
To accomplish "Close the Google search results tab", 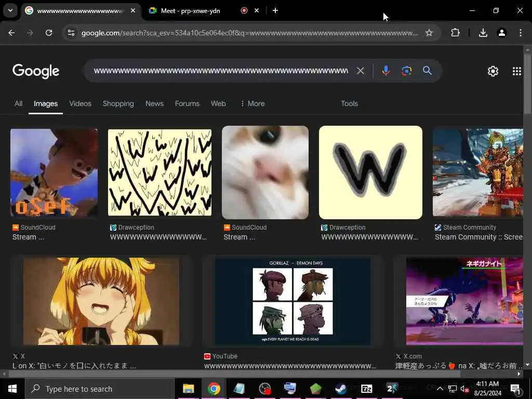I will tap(133, 10).
